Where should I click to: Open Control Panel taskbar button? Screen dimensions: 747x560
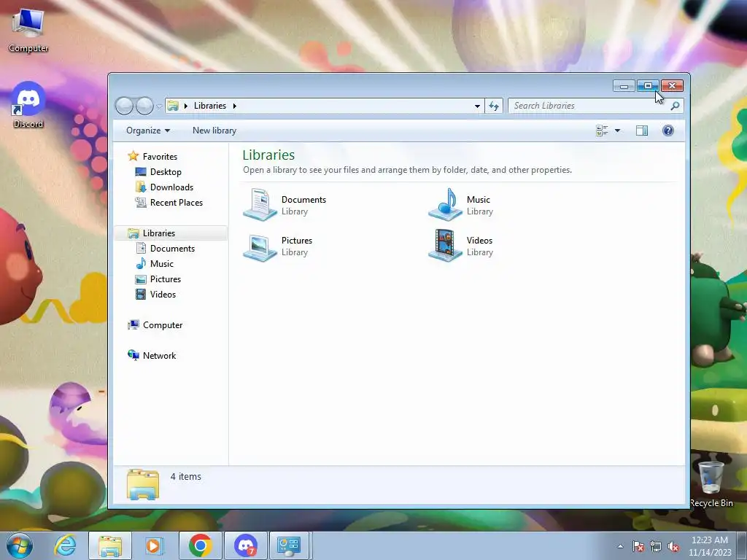tap(289, 545)
